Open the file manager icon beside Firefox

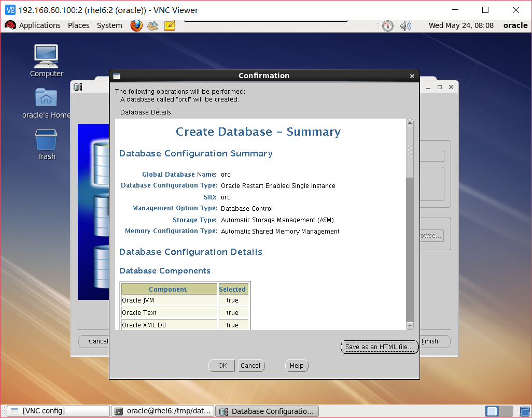(x=152, y=25)
